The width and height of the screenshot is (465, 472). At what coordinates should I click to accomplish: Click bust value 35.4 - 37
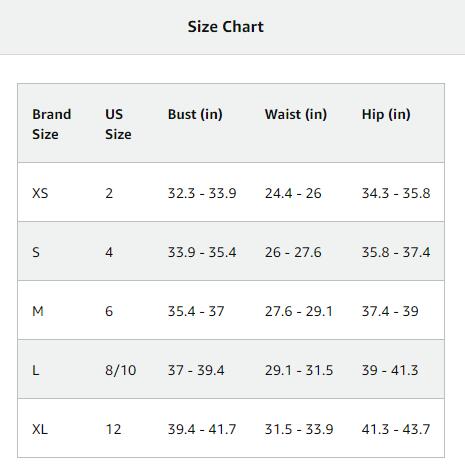point(196,311)
